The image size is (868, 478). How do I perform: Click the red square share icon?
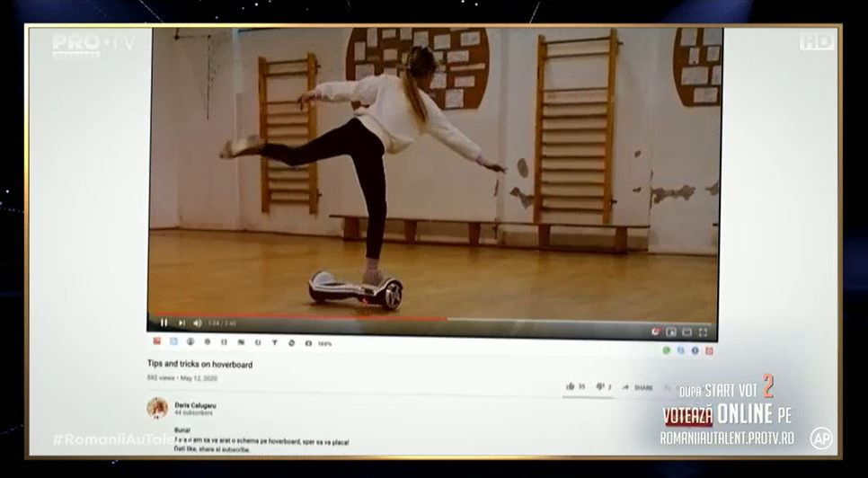point(709,350)
